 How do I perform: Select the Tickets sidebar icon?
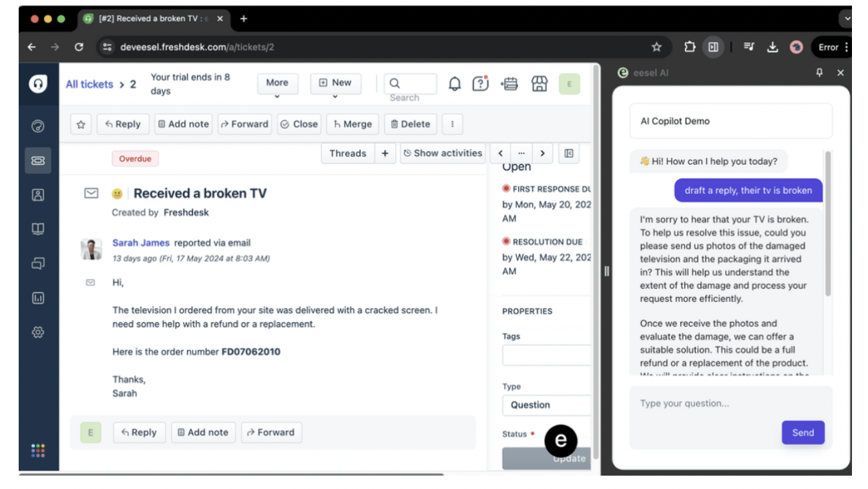pos(38,160)
